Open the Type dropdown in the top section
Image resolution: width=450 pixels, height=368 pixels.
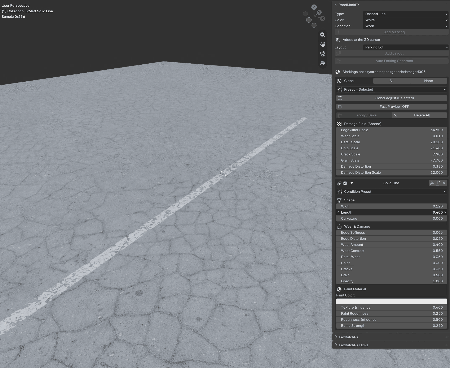tap(405, 14)
